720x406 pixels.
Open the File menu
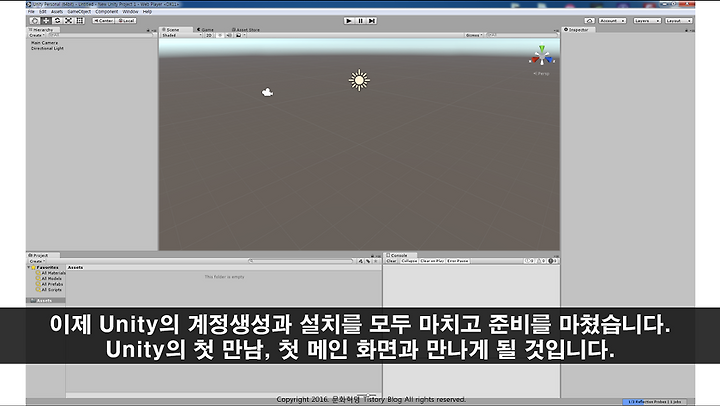(31, 11)
